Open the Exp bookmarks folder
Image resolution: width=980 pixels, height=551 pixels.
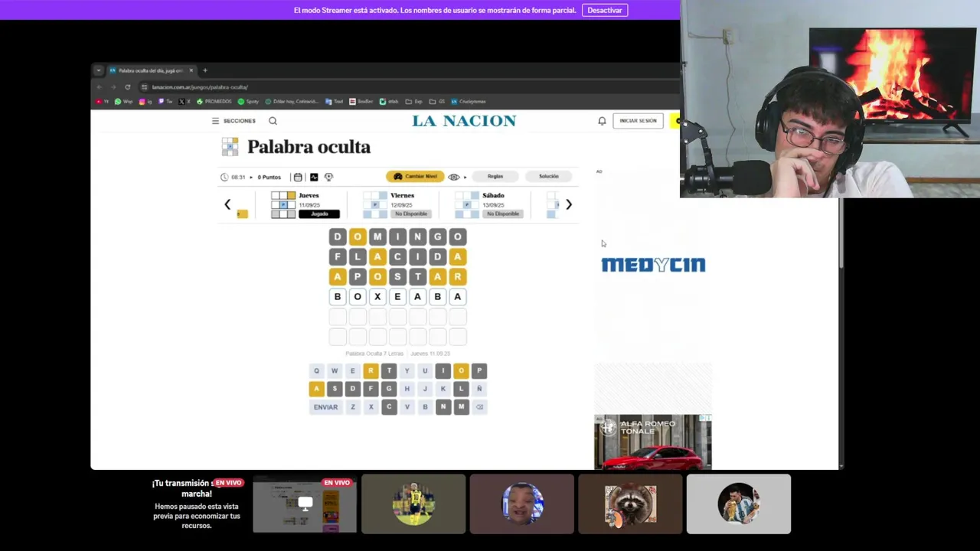(x=413, y=101)
